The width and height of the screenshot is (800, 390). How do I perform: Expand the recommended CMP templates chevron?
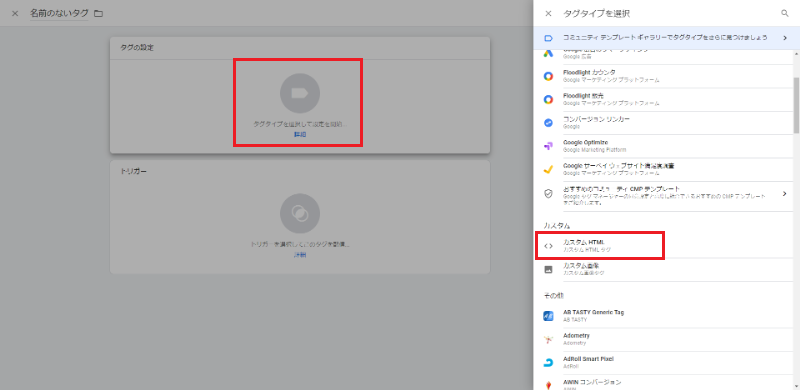(785, 193)
